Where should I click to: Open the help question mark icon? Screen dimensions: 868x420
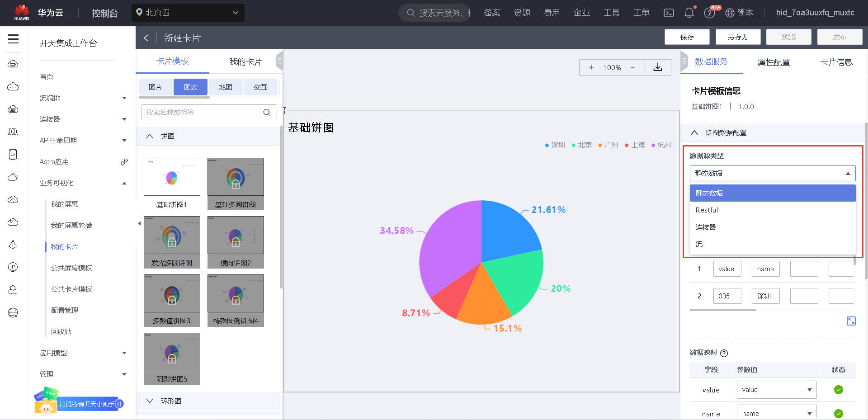pyautogui.click(x=709, y=13)
